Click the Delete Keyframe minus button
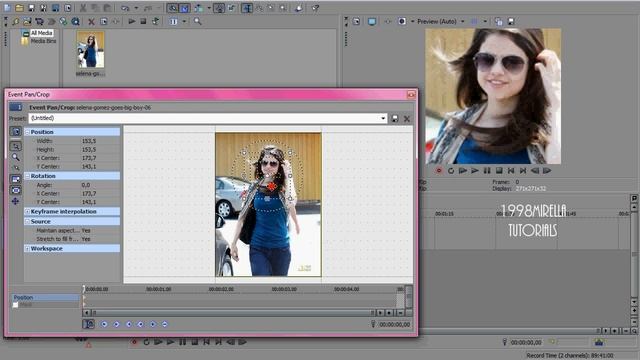This screenshot has height=360, width=640. [x=165, y=324]
